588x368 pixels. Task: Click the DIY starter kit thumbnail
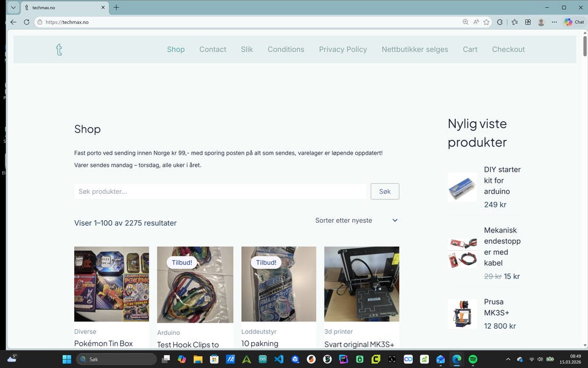coord(462,187)
